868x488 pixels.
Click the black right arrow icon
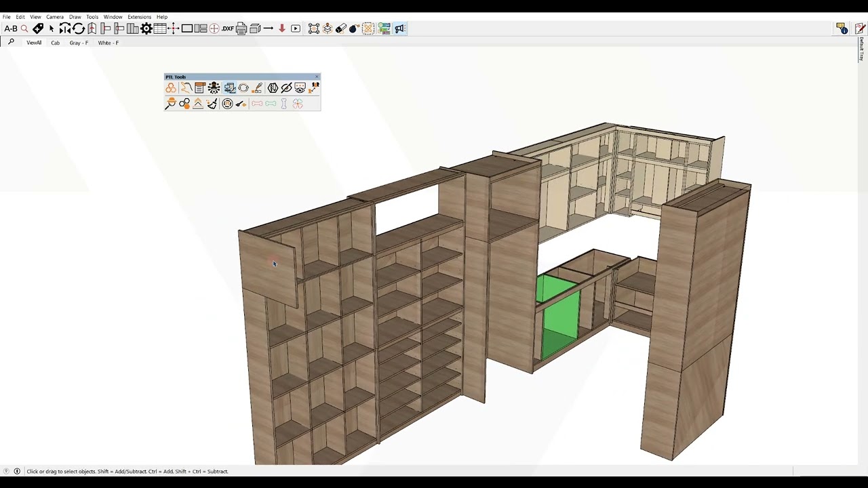tap(269, 28)
